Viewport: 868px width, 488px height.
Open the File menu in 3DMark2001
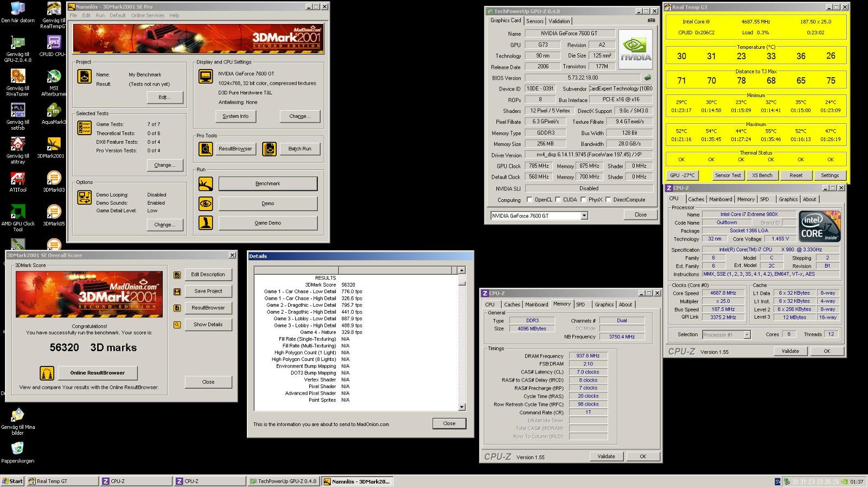click(73, 15)
